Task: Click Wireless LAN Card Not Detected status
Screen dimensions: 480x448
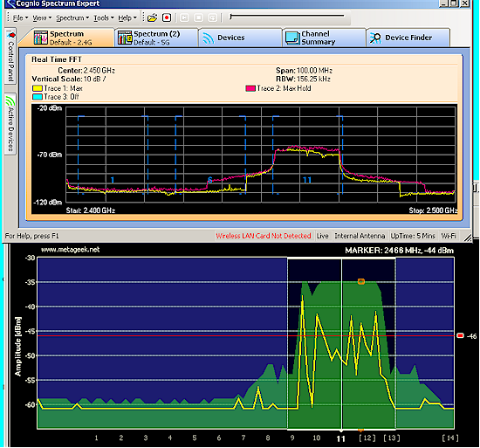Action: 264,236
